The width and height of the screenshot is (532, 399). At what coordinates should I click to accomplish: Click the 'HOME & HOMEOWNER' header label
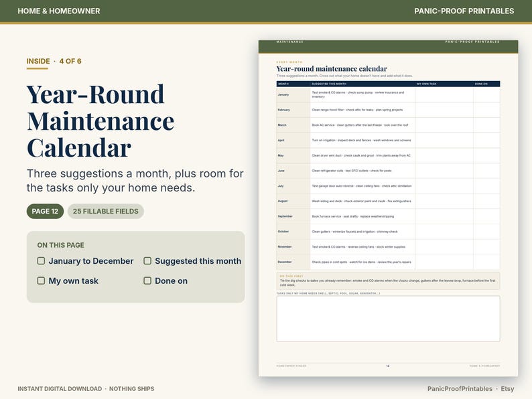(59, 11)
